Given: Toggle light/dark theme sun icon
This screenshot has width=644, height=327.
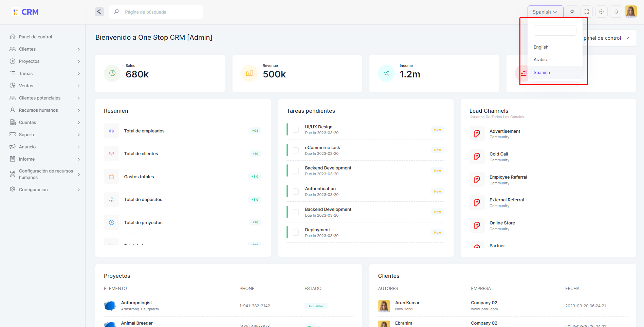Looking at the screenshot, I should click(572, 12).
